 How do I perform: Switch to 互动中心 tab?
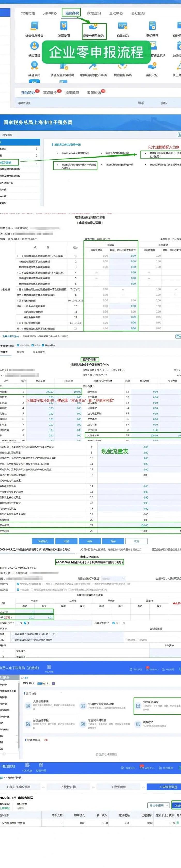coord(116,13)
